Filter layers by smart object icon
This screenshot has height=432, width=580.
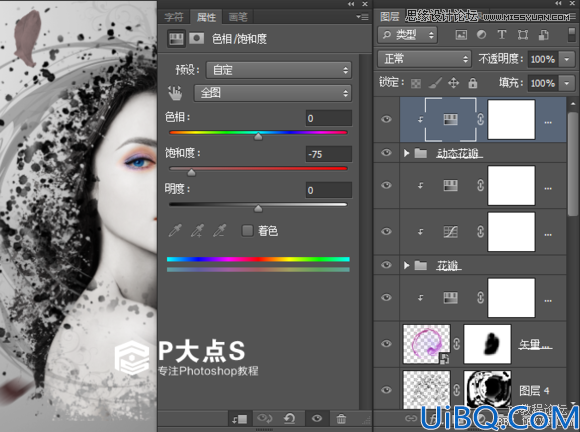(x=543, y=35)
